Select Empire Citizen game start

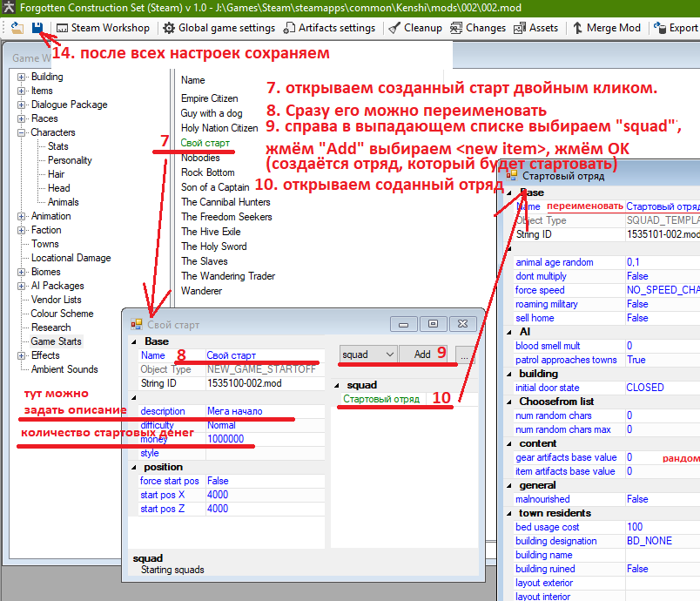coord(209,98)
